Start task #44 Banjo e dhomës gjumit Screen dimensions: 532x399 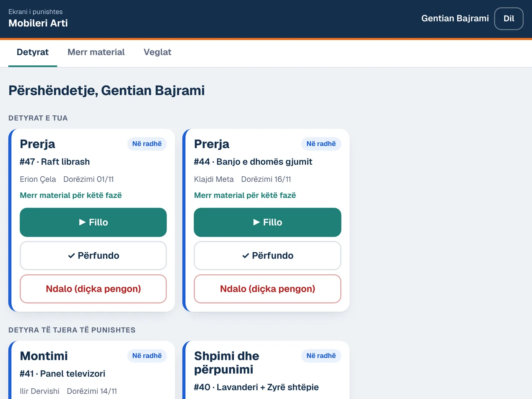[268, 222]
